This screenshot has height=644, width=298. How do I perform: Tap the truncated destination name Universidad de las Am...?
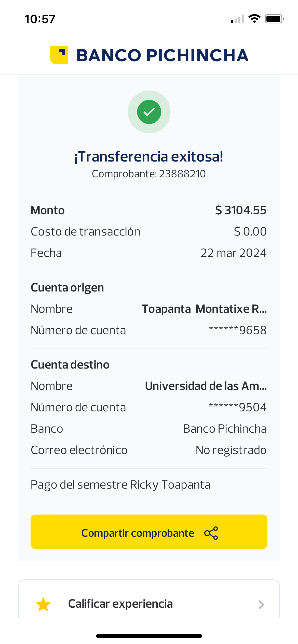(206, 386)
